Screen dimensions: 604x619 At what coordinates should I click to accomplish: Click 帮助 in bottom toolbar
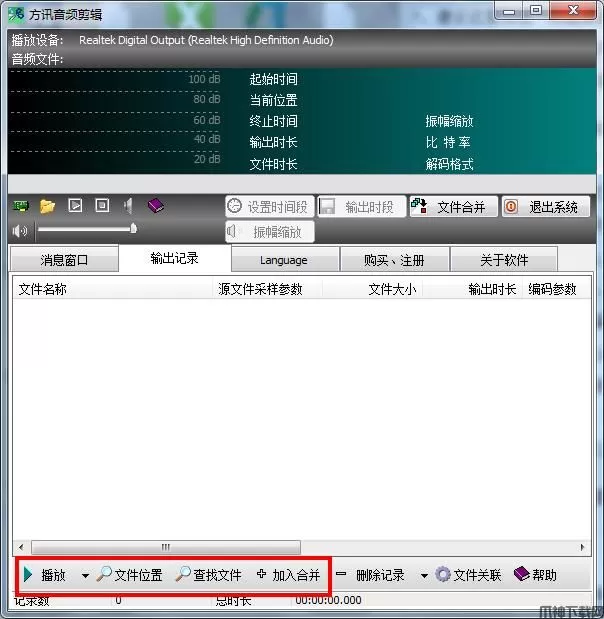coord(535,575)
